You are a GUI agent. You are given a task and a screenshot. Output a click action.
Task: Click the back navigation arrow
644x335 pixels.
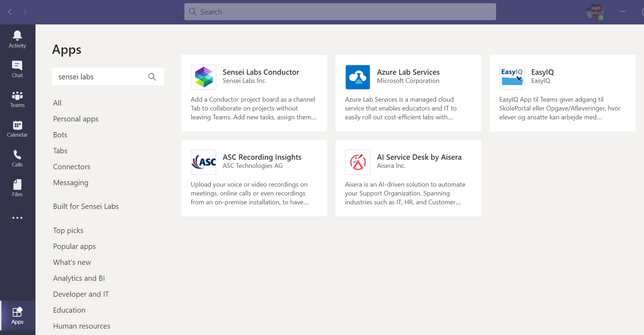pos(10,12)
